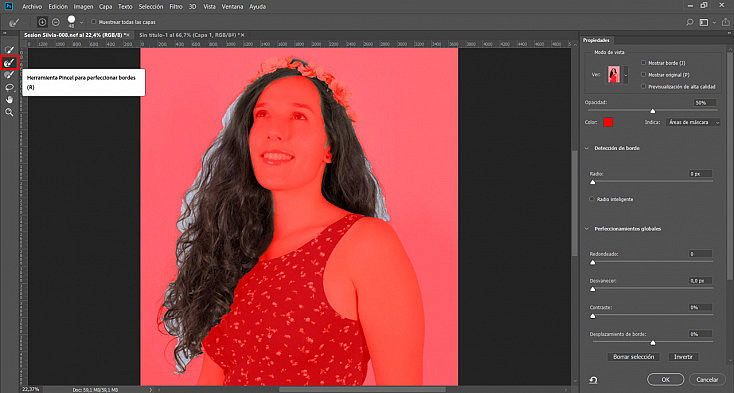Select the Hand tool
The width and height of the screenshot is (734, 393).
(9, 100)
